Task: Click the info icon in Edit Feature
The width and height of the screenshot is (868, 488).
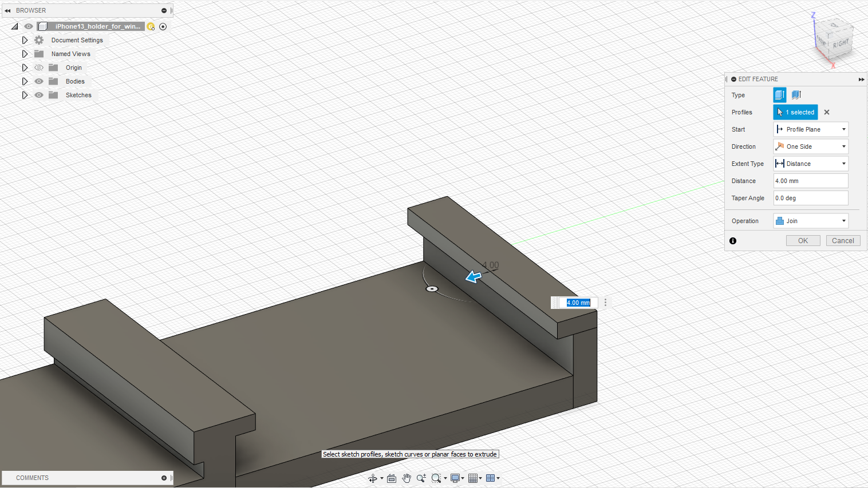Action: point(733,241)
